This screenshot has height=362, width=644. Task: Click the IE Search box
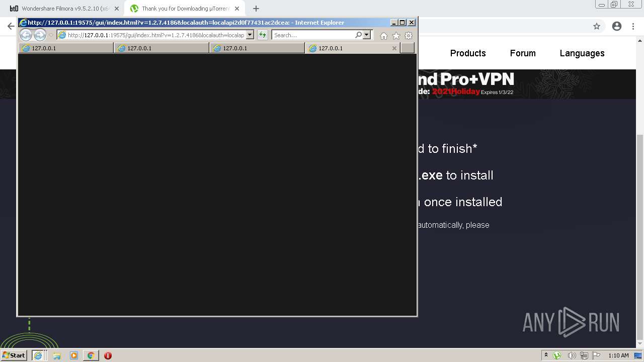click(x=313, y=35)
